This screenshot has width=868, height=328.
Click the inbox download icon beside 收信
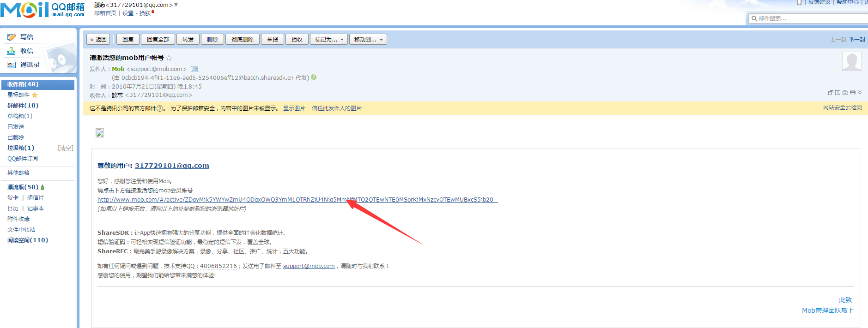[12, 51]
